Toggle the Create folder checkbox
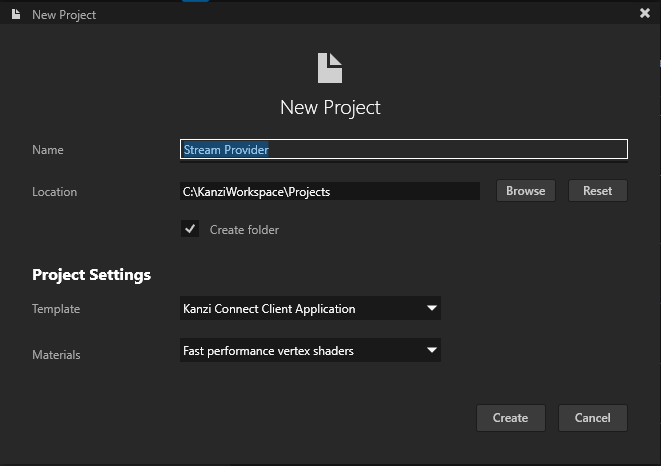This screenshot has width=661, height=466. point(190,229)
